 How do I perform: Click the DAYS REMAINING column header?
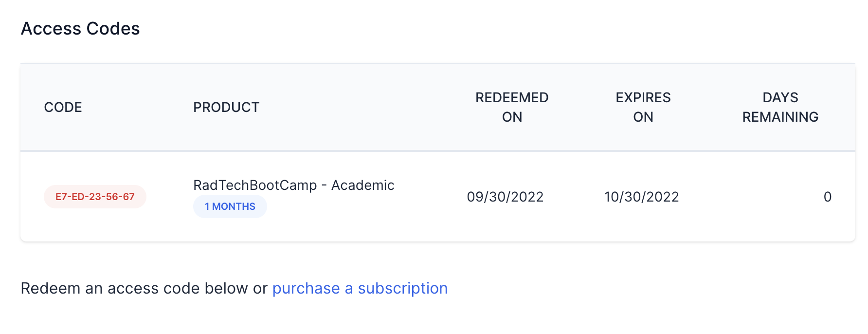[780, 107]
